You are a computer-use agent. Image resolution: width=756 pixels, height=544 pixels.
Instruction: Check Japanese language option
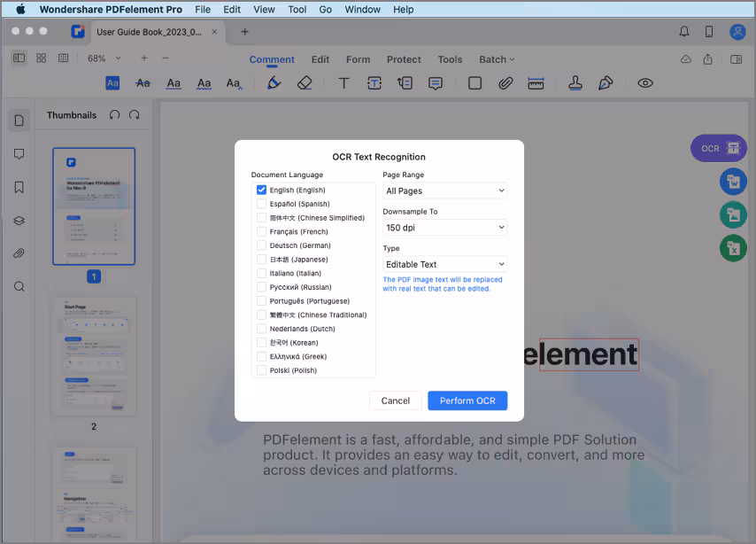coord(261,260)
